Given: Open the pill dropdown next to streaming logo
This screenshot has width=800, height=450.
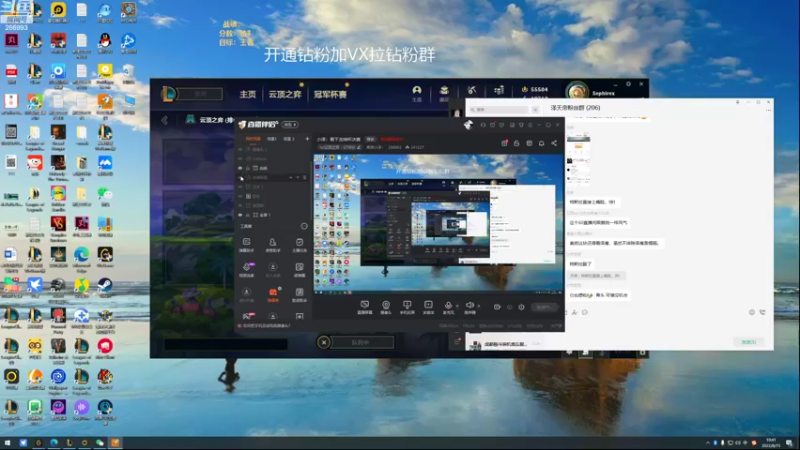Looking at the screenshot, I should [x=290, y=124].
